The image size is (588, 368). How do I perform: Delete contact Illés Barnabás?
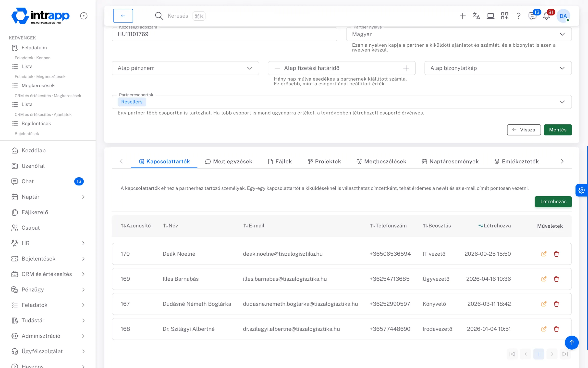[556, 279]
